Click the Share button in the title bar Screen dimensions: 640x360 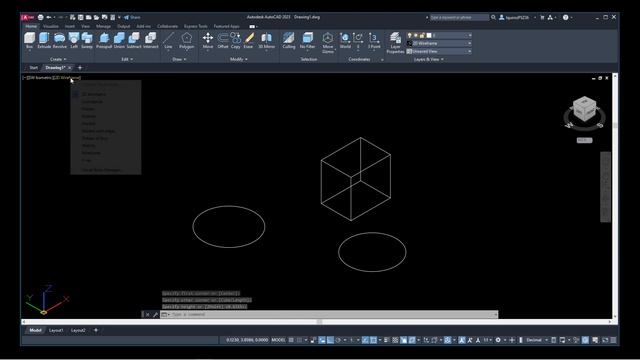pyautogui.click(x=132, y=17)
